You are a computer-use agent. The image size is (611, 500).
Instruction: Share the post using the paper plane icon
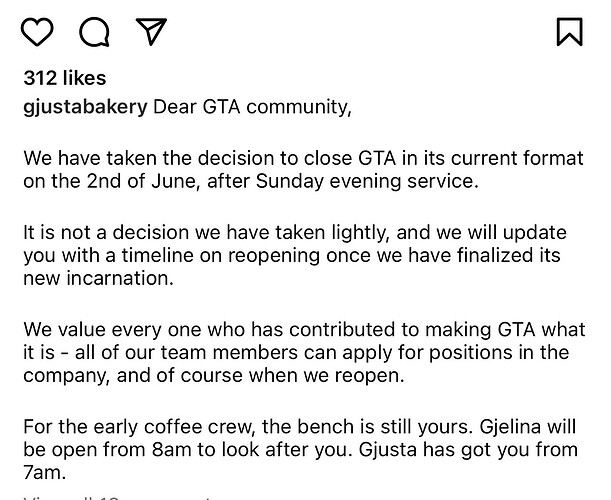click(151, 31)
